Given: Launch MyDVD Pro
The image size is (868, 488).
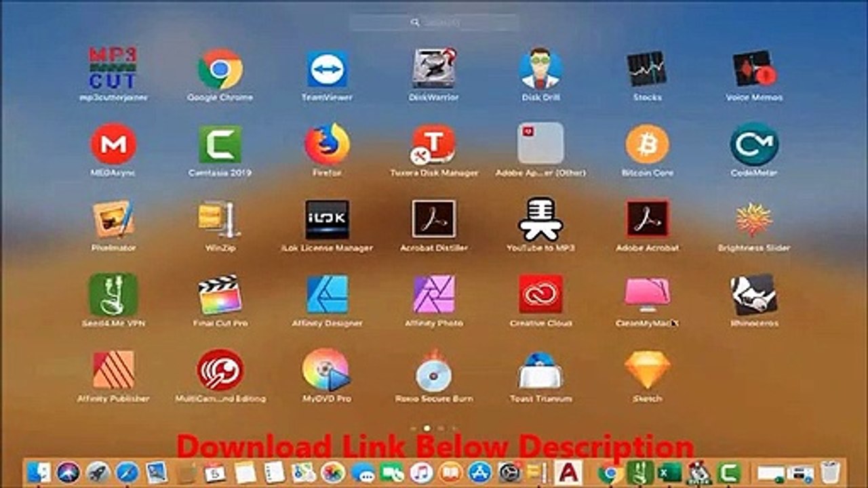Looking at the screenshot, I should click(326, 369).
